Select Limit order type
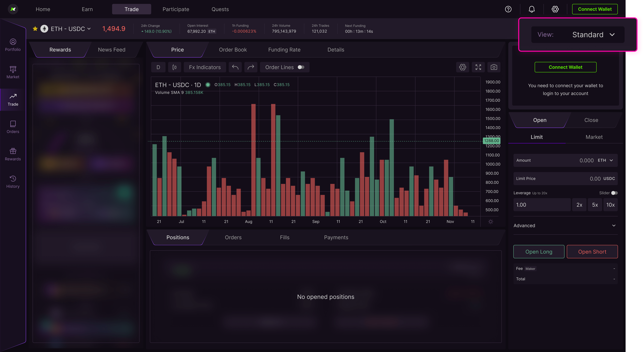The height and width of the screenshot is (352, 644). [x=537, y=137]
